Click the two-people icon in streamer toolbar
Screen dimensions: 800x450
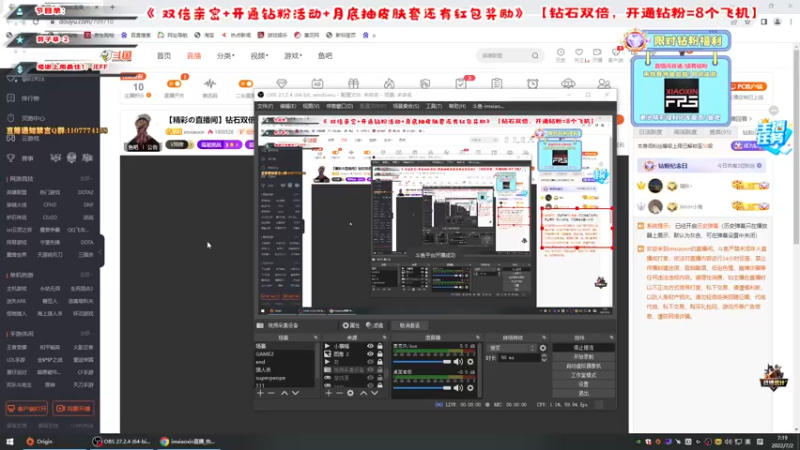[x=604, y=83]
